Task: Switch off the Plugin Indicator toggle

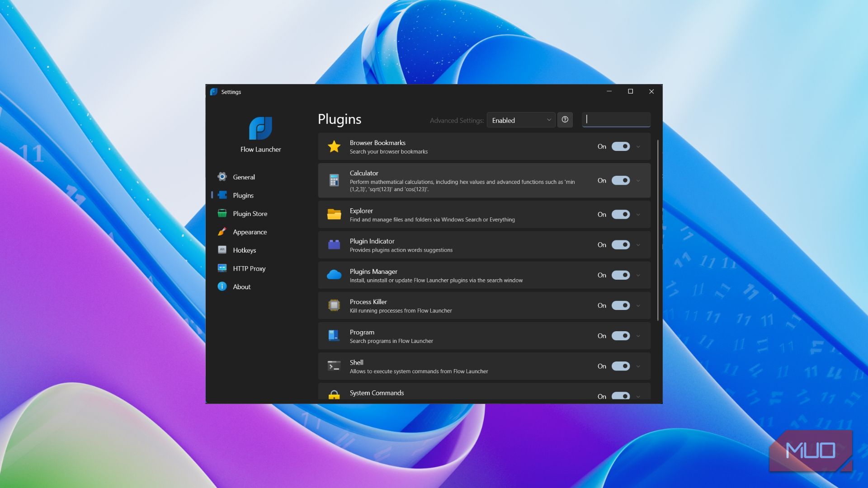Action: (620, 244)
